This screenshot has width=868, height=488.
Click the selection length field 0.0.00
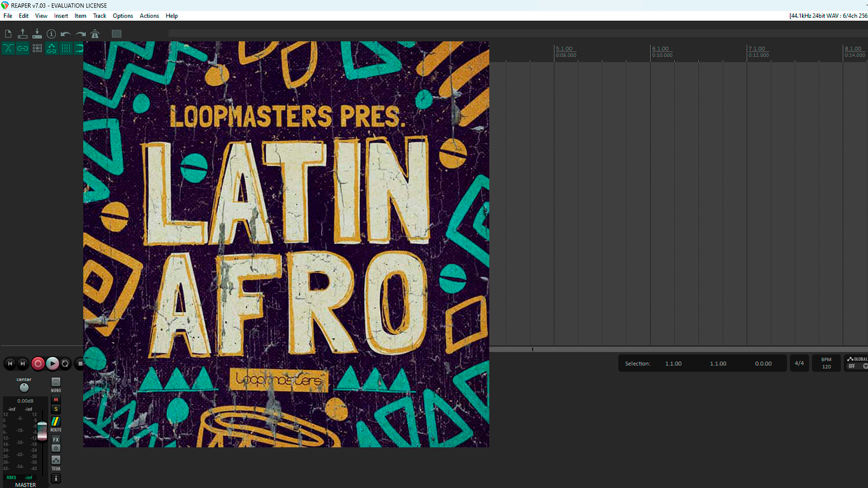click(x=763, y=363)
